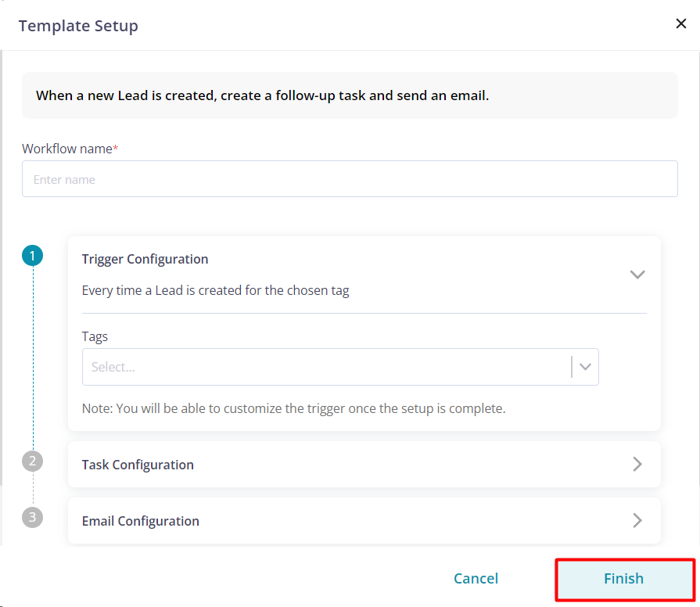Click the Tags dropdown arrow icon
700x607 pixels.
point(585,367)
